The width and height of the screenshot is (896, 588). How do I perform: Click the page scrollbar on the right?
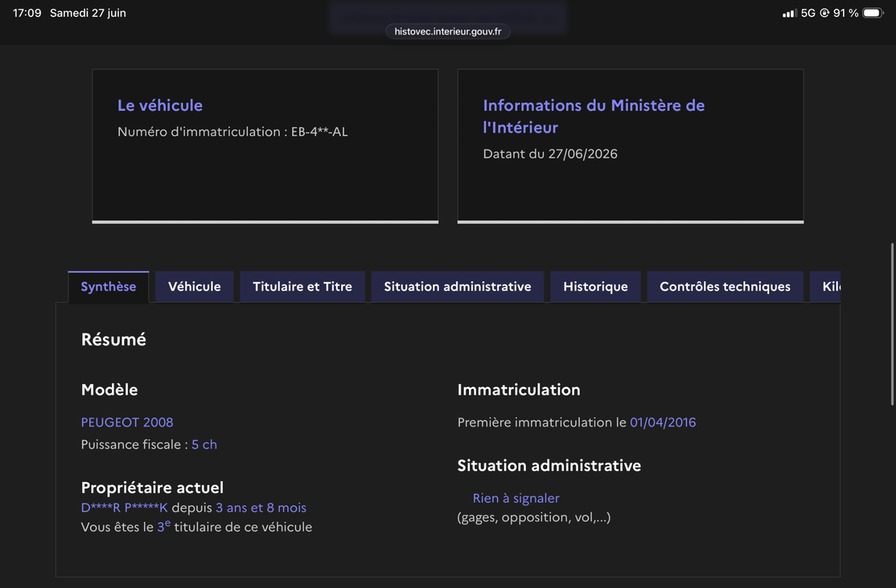(x=893, y=324)
